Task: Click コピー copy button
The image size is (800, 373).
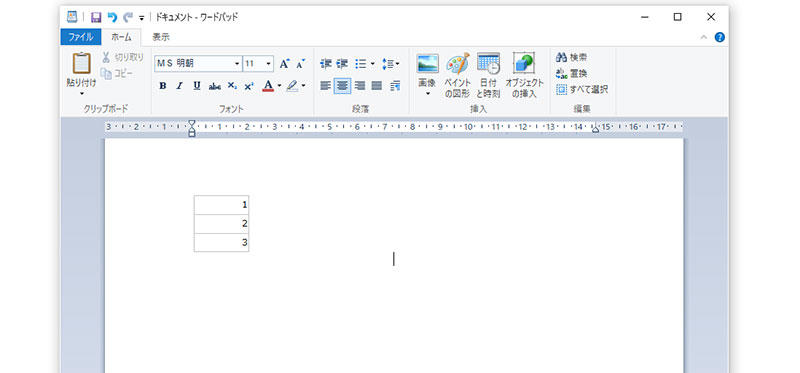Action: (x=117, y=73)
